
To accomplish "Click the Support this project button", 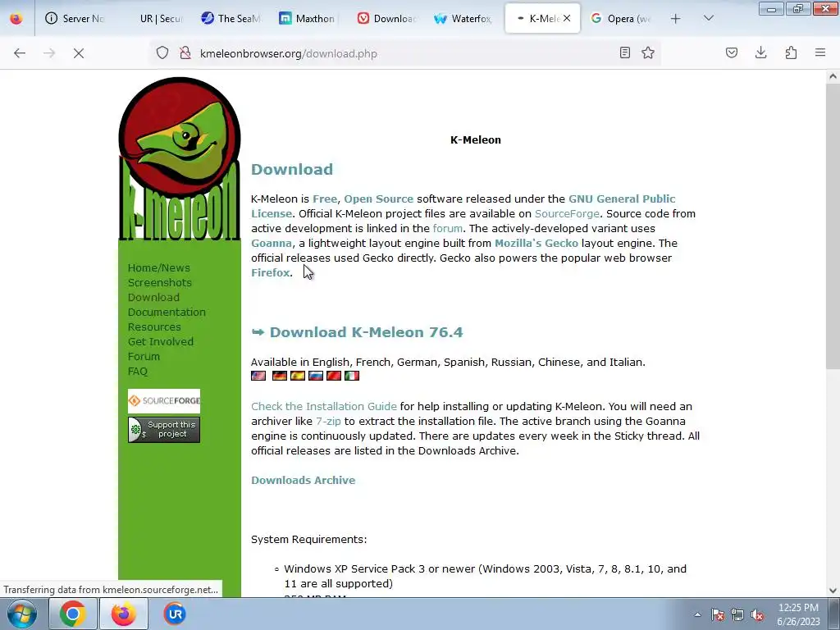I will pyautogui.click(x=164, y=430).
